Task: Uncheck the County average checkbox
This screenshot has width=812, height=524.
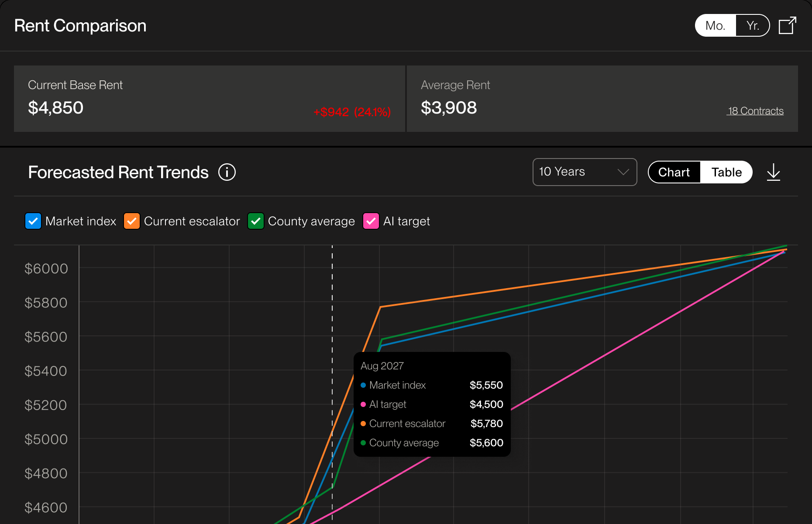Action: pyautogui.click(x=256, y=221)
